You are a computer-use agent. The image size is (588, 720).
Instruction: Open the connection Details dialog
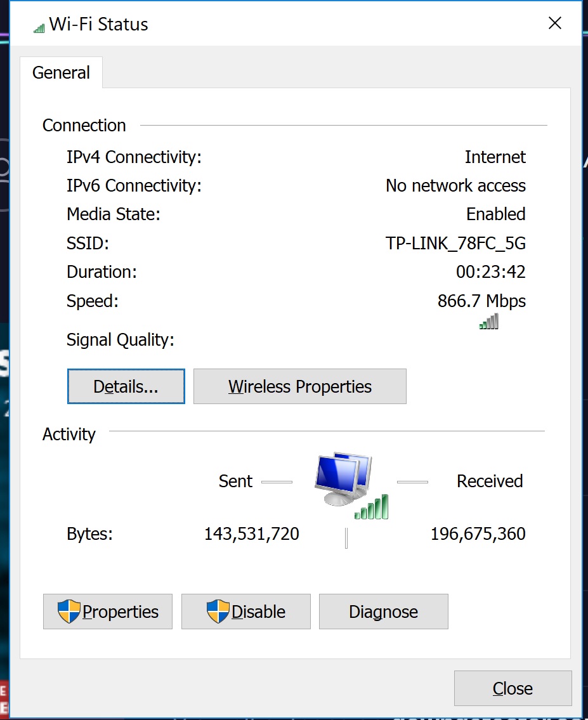[x=126, y=386]
